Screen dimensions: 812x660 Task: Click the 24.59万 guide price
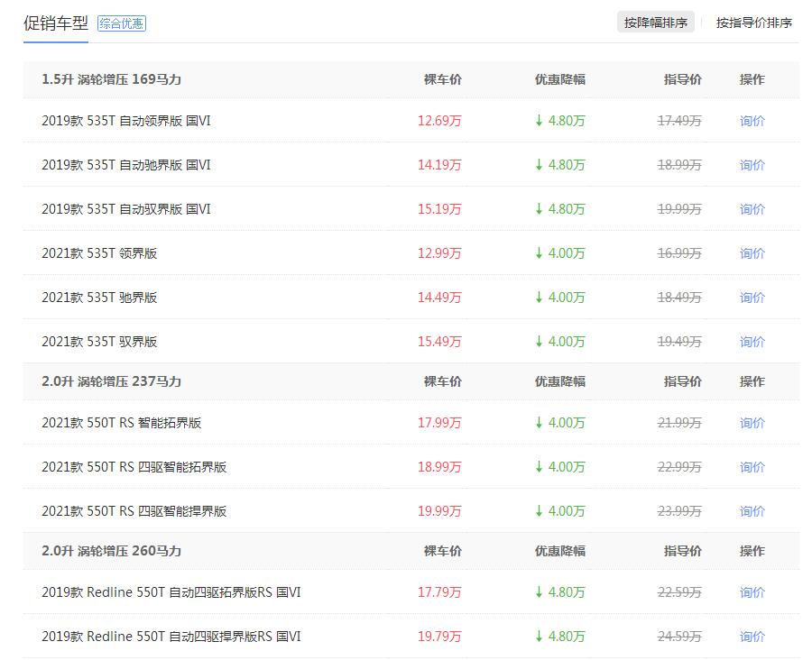(x=679, y=637)
